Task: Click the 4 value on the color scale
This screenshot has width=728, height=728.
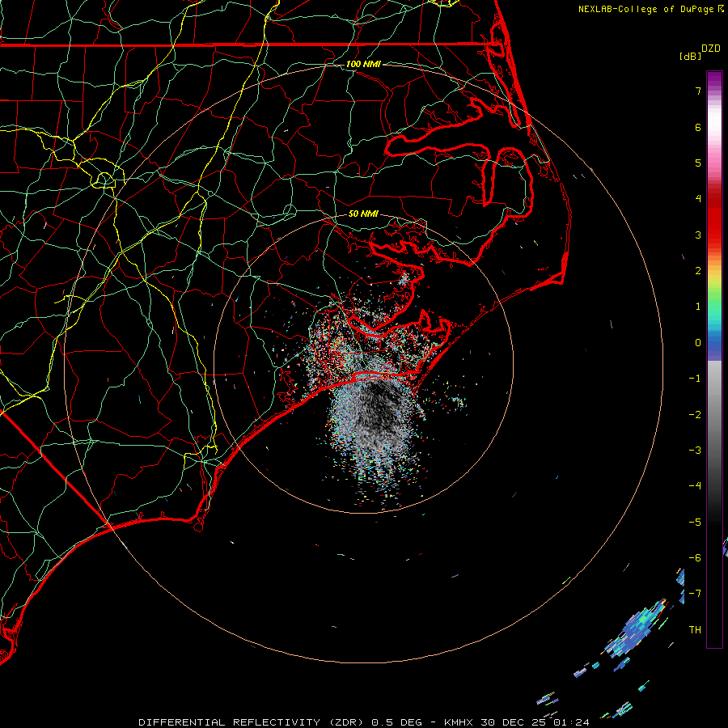Action: pos(698,199)
